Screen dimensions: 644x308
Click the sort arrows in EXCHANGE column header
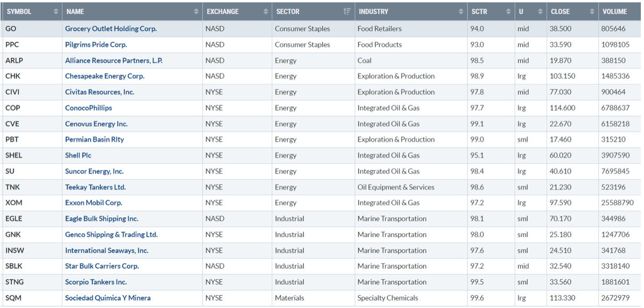click(266, 11)
